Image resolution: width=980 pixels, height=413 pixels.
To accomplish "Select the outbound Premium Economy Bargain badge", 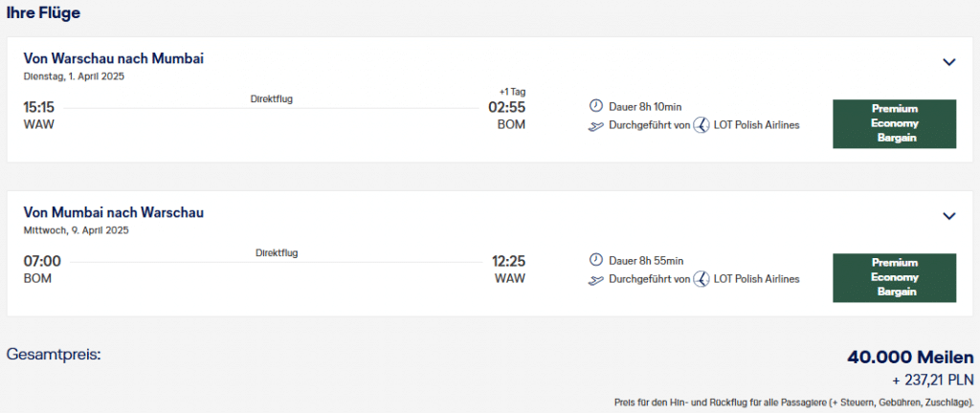I will click(x=894, y=123).
